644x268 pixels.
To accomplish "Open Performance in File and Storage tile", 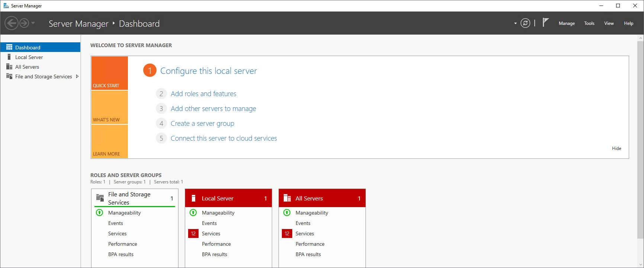I will (x=122, y=244).
